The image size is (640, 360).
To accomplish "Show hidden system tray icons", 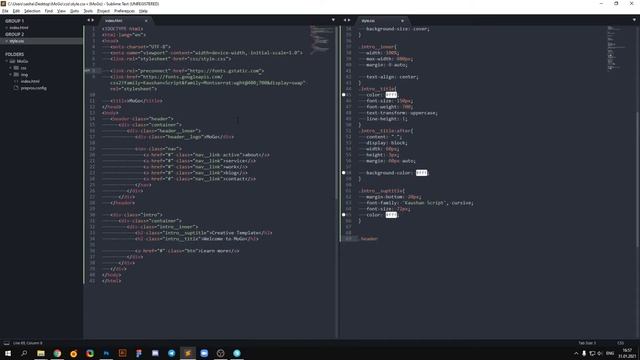I will (x=576, y=353).
